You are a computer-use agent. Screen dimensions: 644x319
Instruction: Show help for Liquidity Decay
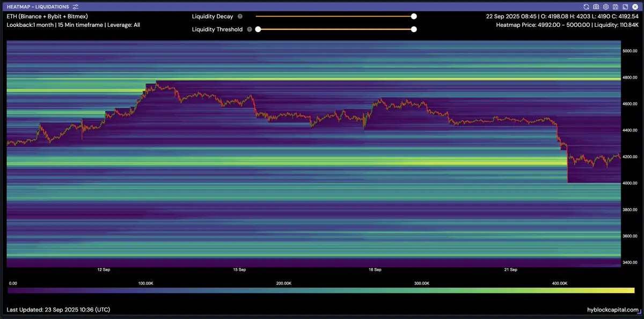(240, 17)
